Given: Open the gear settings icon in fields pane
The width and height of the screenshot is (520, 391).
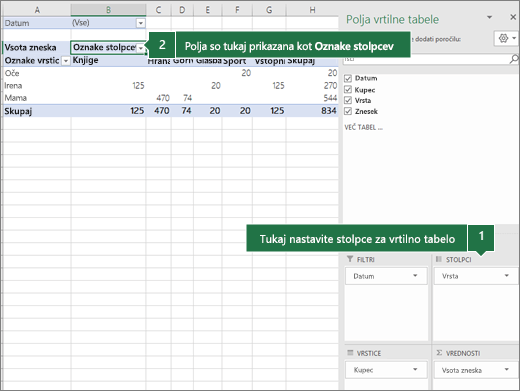Looking at the screenshot, I should coord(503,38).
